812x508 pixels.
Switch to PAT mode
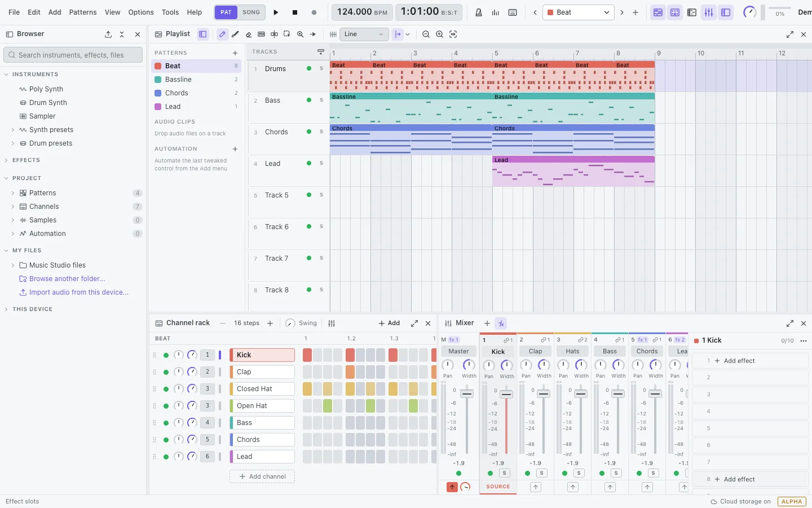coord(226,12)
